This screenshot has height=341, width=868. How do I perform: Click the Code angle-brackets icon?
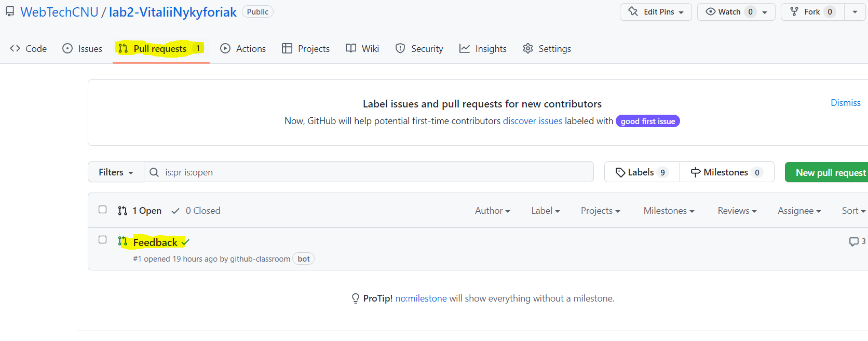tap(15, 48)
